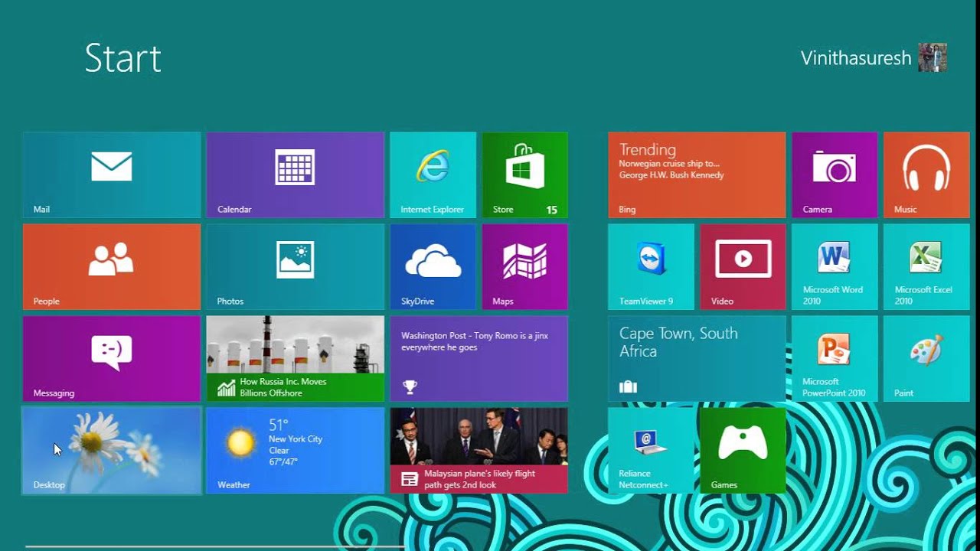Open the Desktop tile with daisies
The height and width of the screenshot is (551, 980).
coord(112,451)
